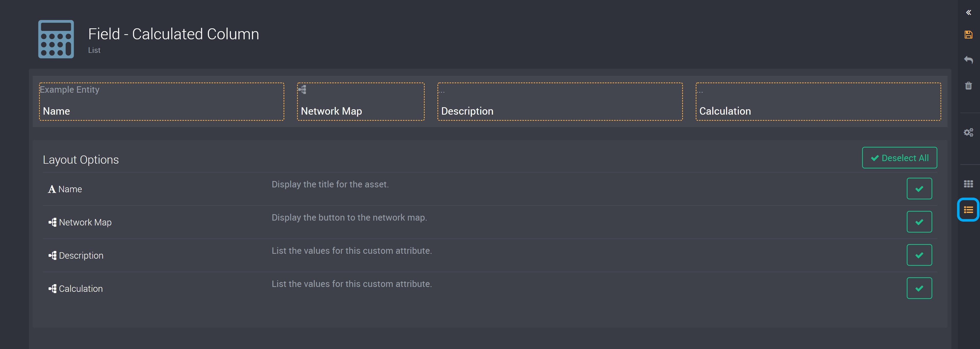Collapse the right sidebar with double-chevron icon
The height and width of the screenshot is (349, 980).
[968, 13]
